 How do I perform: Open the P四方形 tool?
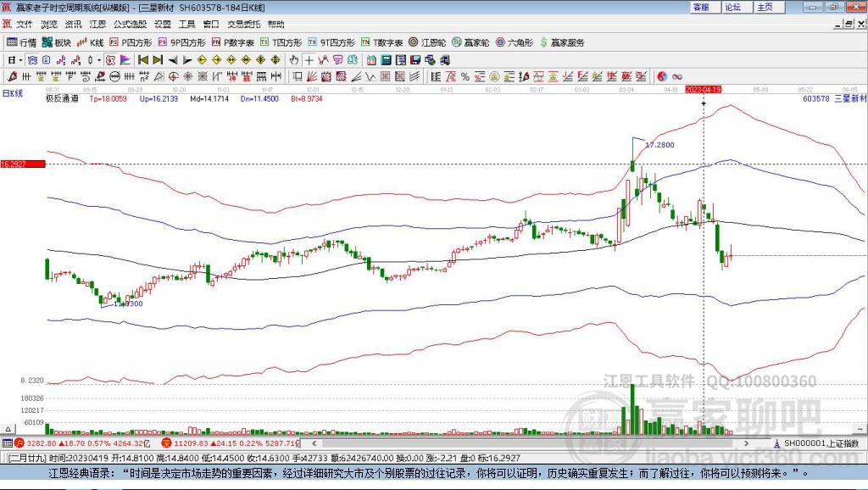(131, 42)
